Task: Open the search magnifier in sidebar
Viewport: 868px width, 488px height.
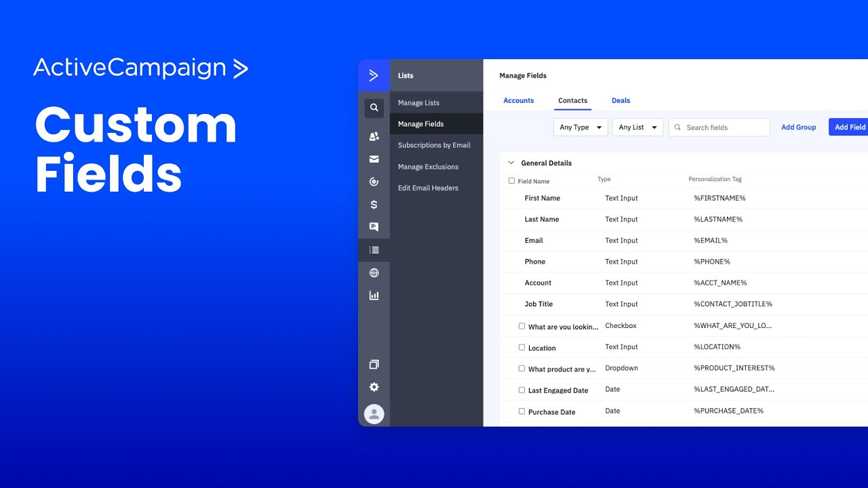Action: 374,108
